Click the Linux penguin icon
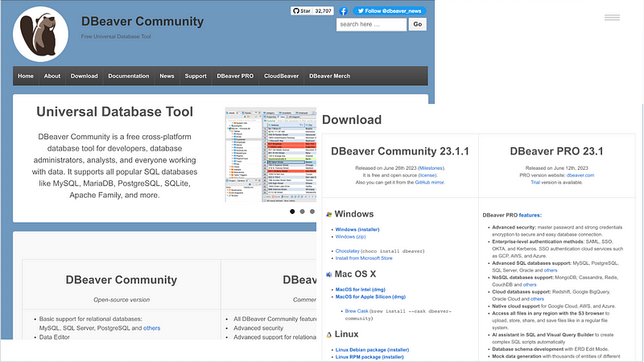The width and height of the screenshot is (644, 362). pyautogui.click(x=329, y=335)
